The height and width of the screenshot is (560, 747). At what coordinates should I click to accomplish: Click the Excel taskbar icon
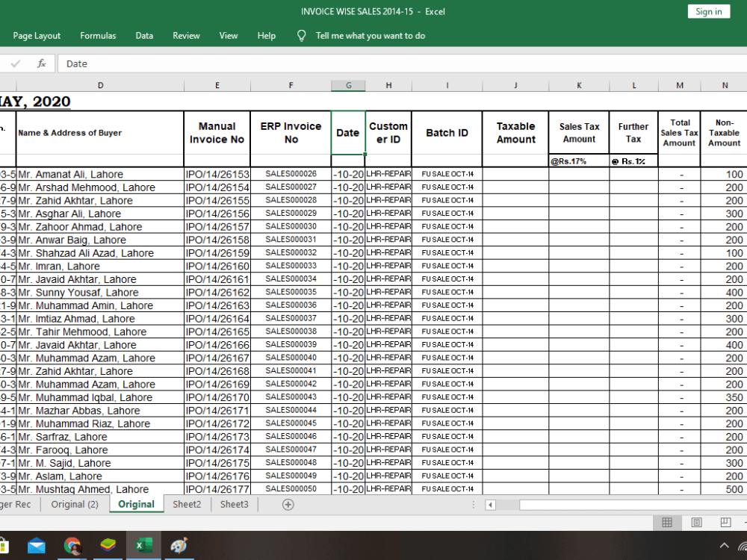[x=144, y=546]
